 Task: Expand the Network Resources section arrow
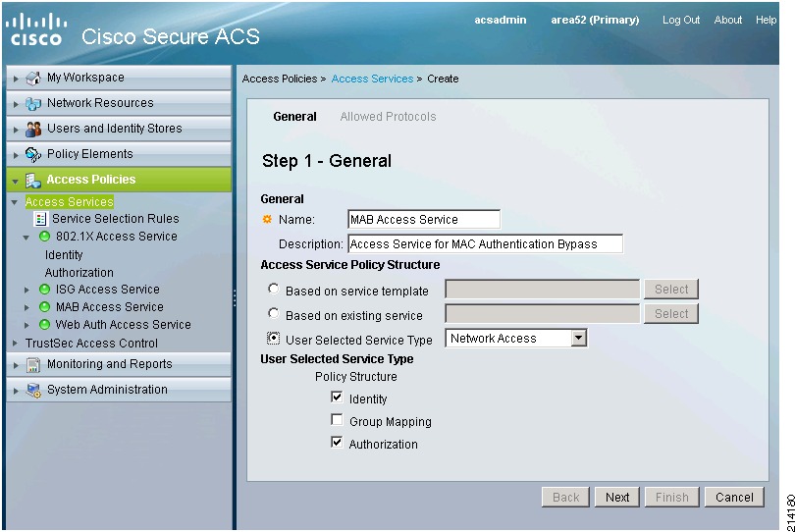click(16, 104)
